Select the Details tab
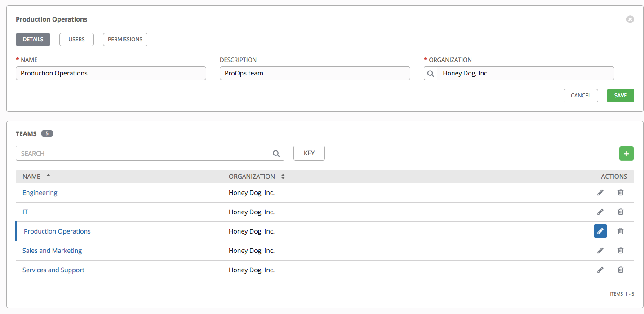 pyautogui.click(x=33, y=40)
